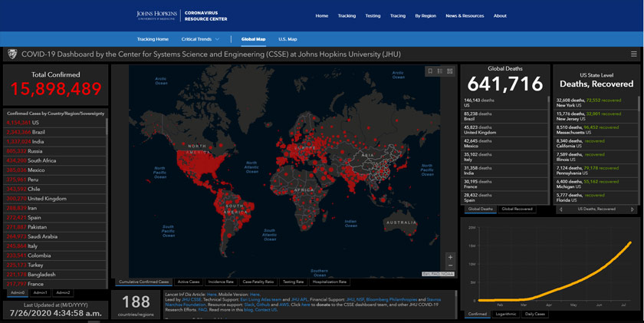Screen dimensions: 644x323
Task: Select Brazil in confirmed cases list
Action: 38,132
